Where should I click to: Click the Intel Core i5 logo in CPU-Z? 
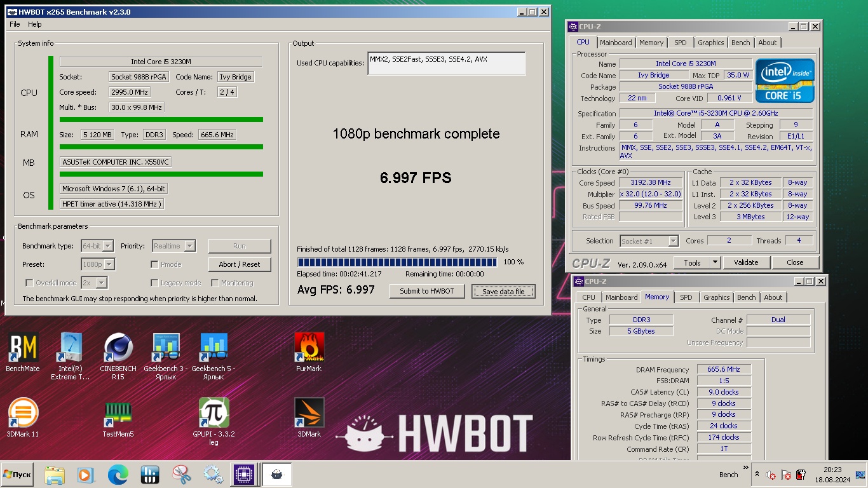785,81
